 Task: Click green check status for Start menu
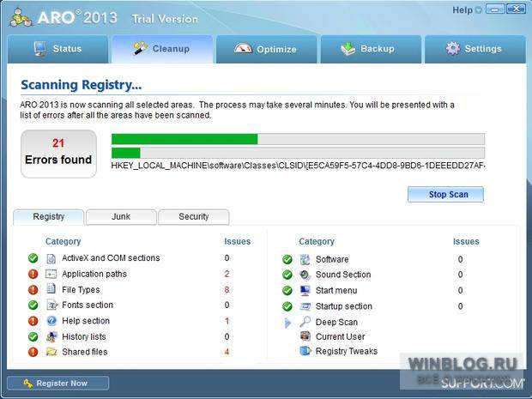(x=287, y=290)
